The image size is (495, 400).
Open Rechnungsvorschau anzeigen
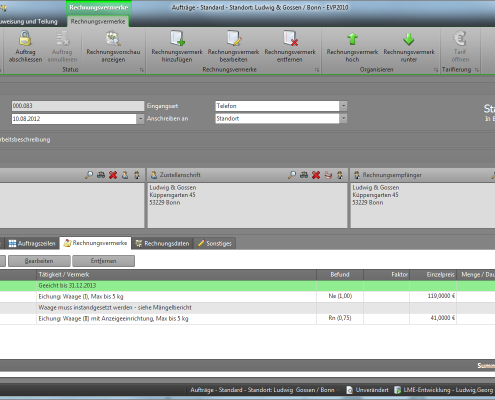[x=113, y=46]
